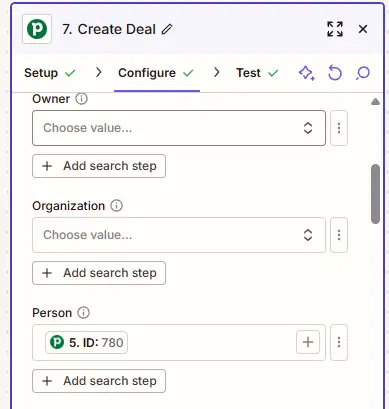Screen dimensions: 389x409
Task: Open the Owner Choose value dropdown
Action: pos(179,128)
